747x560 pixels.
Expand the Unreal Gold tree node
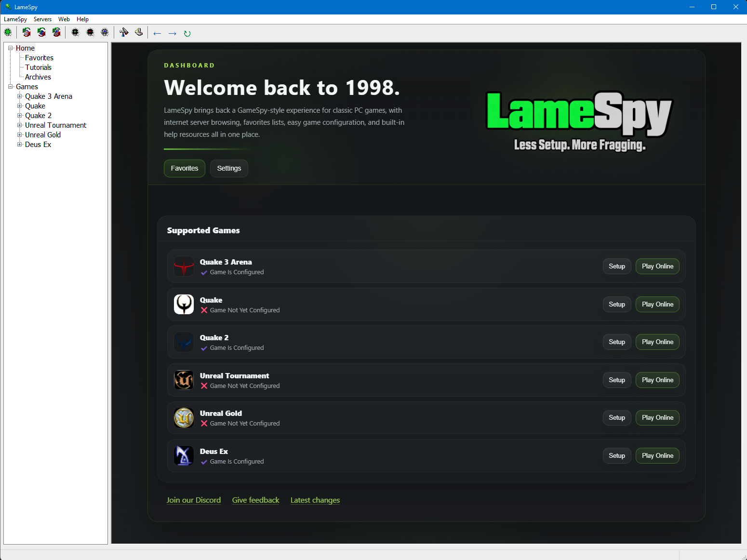tap(20, 135)
